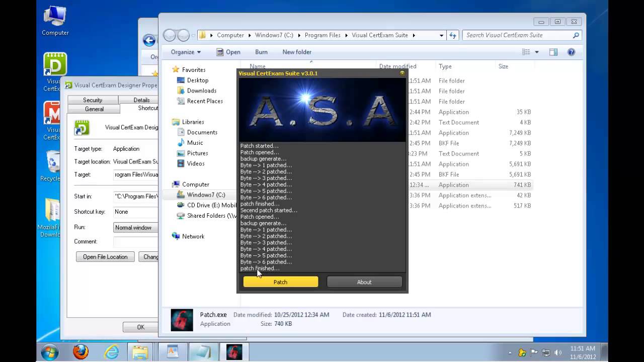Select Recent Places in navigation pane

[x=205, y=101]
